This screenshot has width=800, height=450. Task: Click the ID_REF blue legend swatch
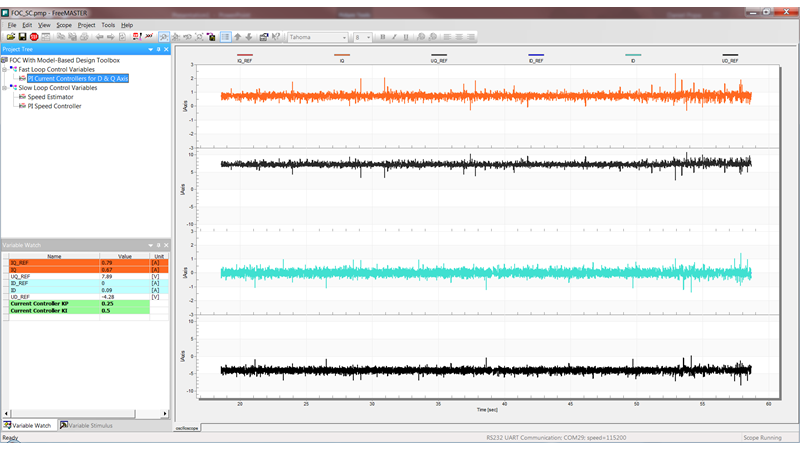click(x=536, y=55)
